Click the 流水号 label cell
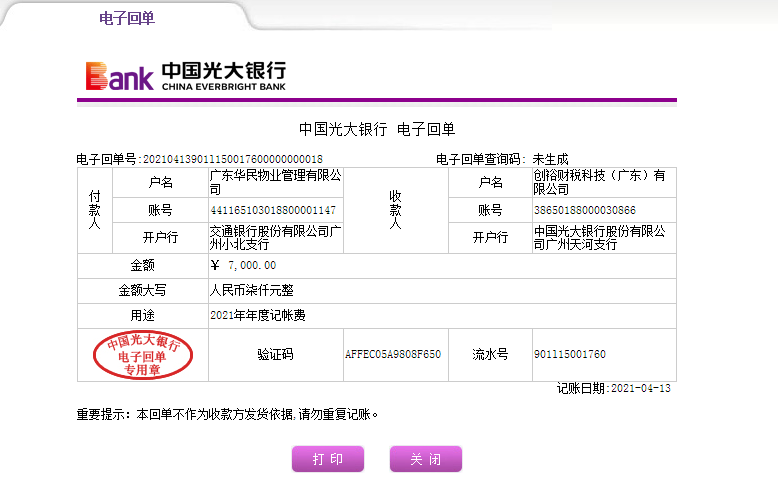 490,355
